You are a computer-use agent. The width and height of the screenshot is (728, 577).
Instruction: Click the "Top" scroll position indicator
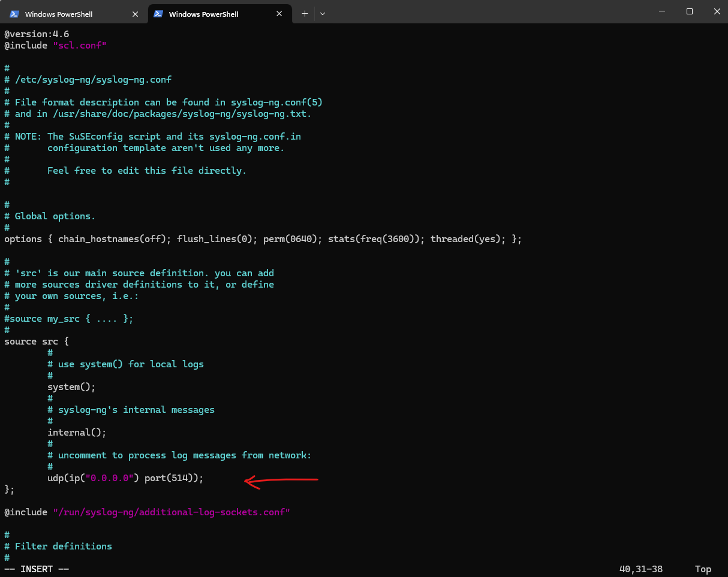coord(703,569)
